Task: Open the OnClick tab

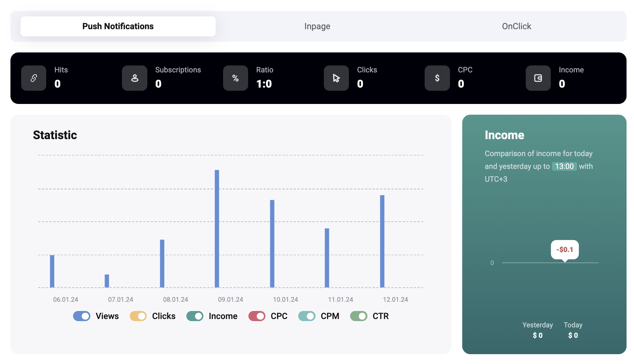Action: tap(516, 27)
